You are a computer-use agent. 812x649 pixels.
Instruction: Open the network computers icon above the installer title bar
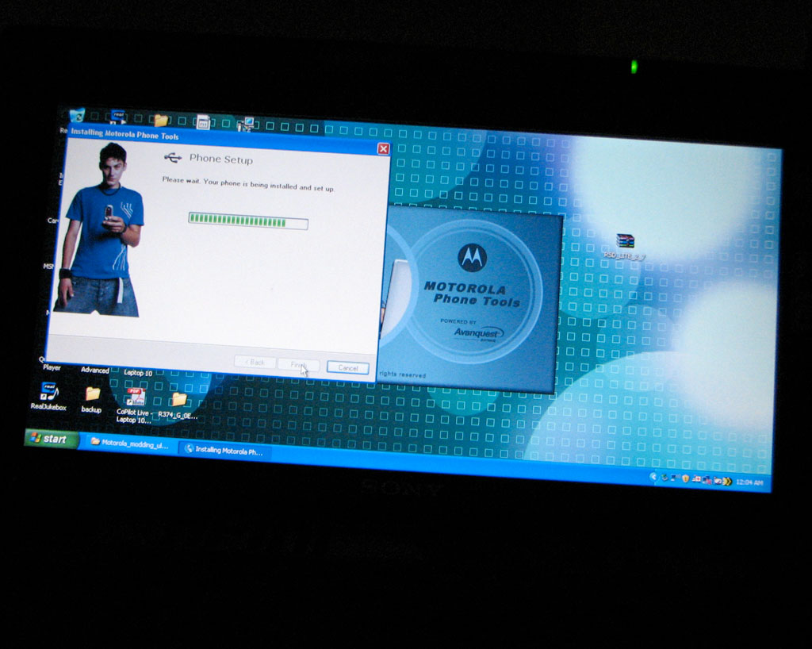click(x=246, y=125)
